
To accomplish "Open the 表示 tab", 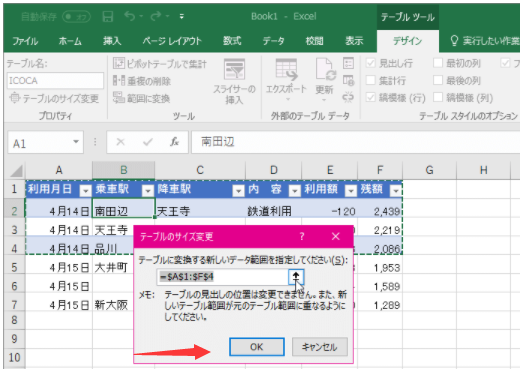I will click(354, 41).
